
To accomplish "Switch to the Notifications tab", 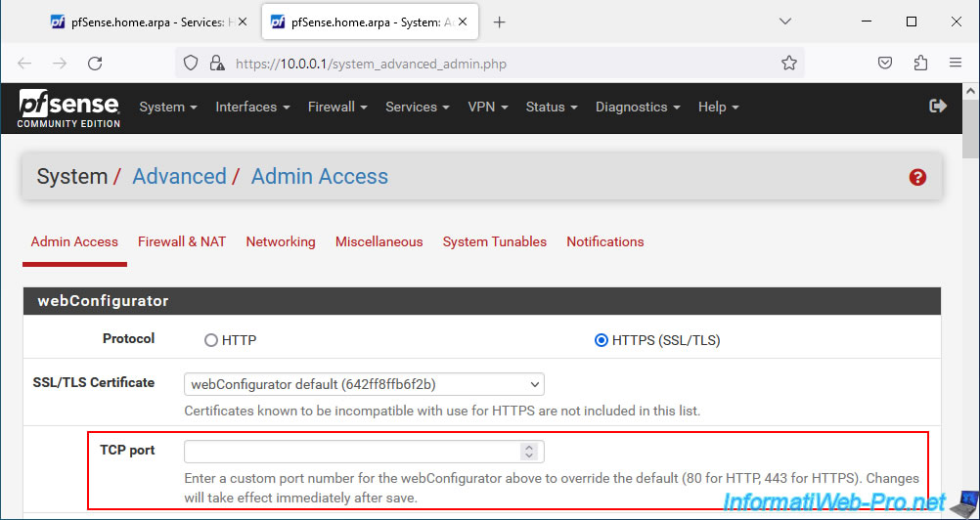I will coord(605,241).
